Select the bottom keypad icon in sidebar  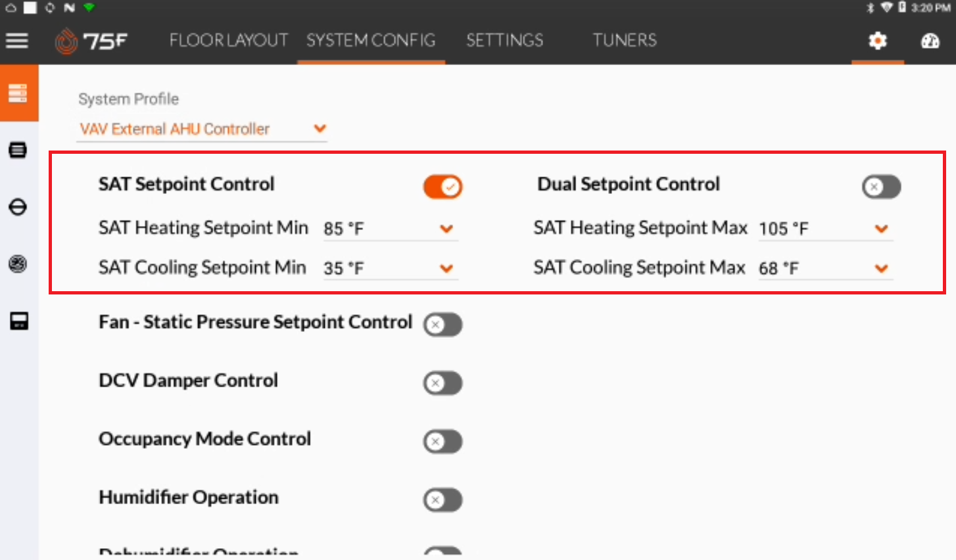[x=18, y=321]
